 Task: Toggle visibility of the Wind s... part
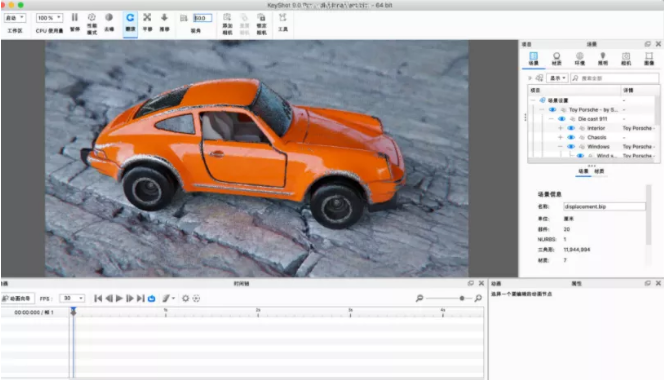pyautogui.click(x=580, y=156)
